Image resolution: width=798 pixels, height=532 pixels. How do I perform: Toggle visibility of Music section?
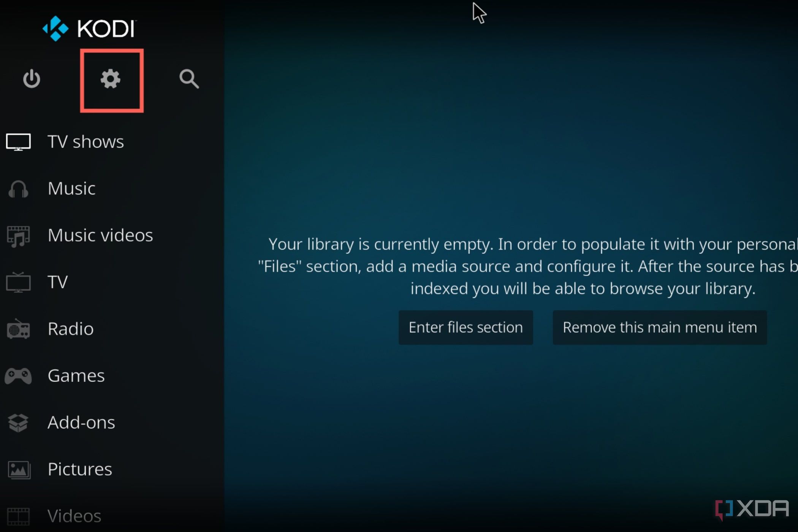tap(71, 188)
